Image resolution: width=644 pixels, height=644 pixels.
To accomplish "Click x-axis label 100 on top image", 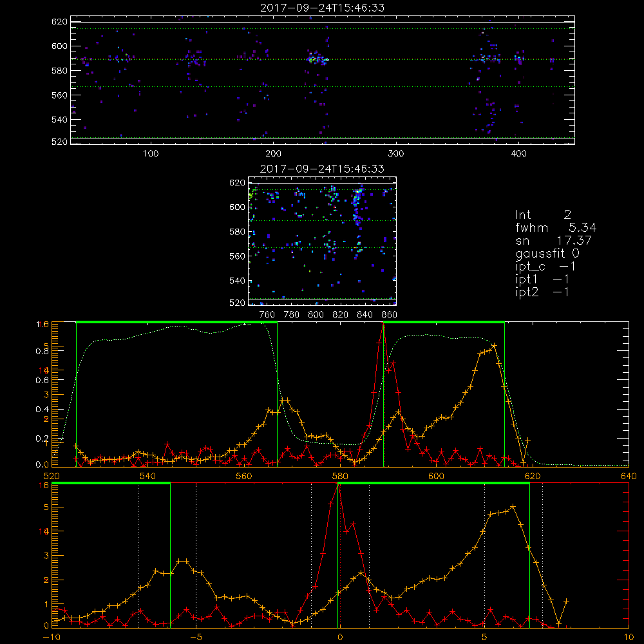I will pos(151,154).
